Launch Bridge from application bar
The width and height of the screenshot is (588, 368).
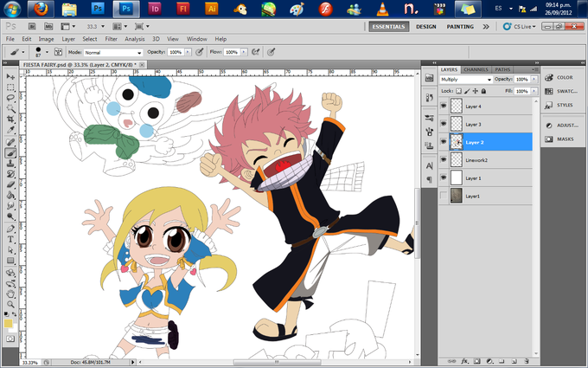pos(32,26)
